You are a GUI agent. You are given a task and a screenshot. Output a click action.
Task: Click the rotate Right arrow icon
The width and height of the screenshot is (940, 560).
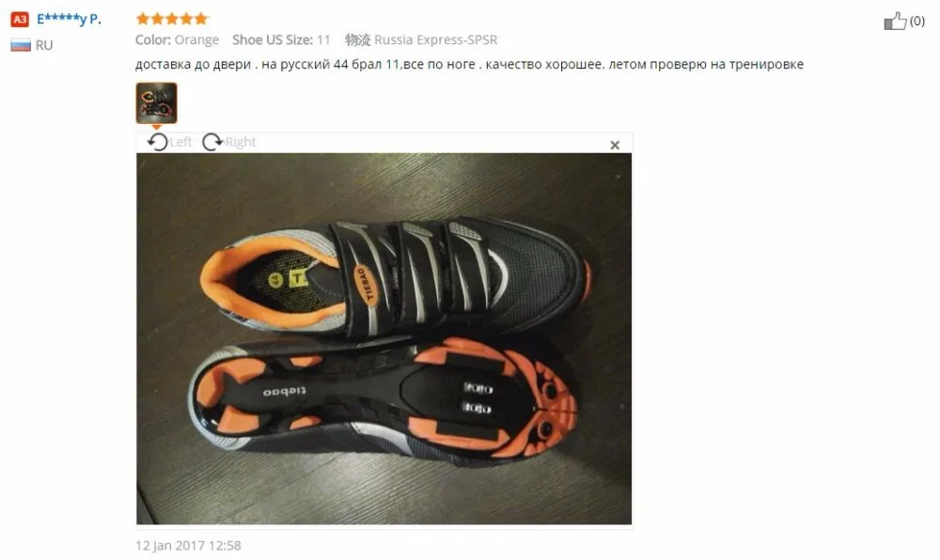212,142
